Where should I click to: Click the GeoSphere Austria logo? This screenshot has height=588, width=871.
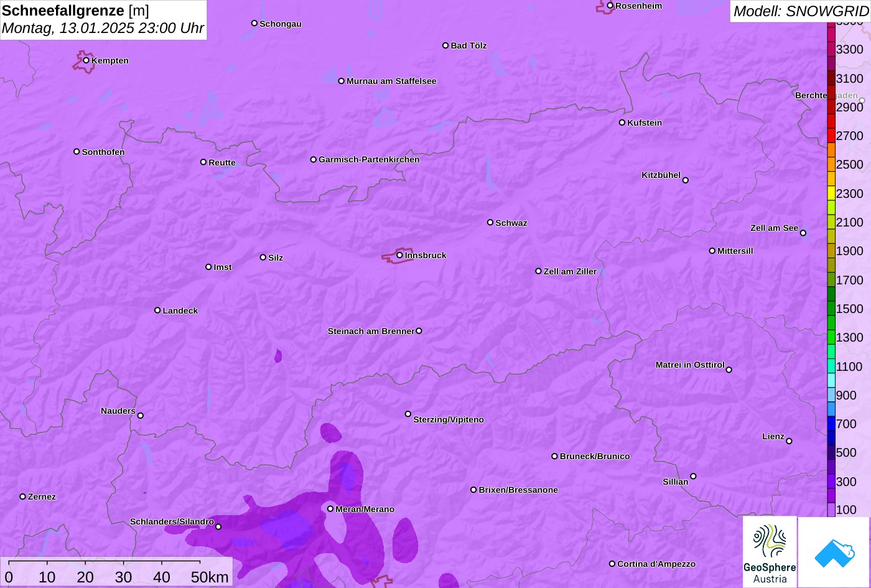(770, 552)
